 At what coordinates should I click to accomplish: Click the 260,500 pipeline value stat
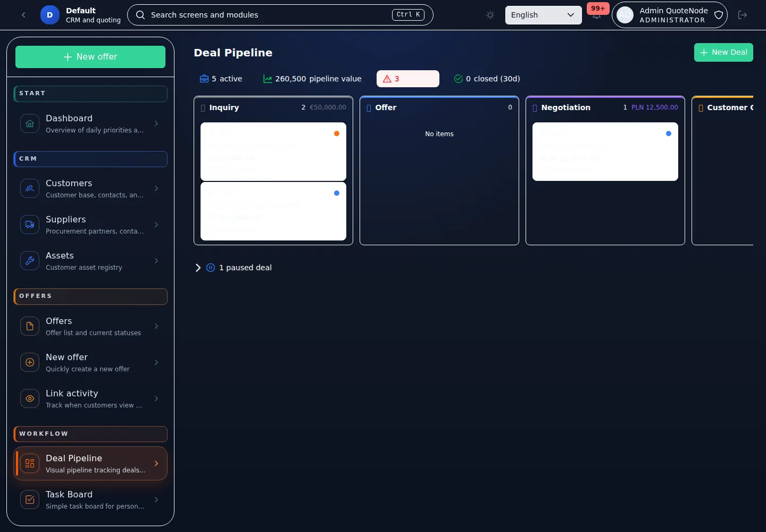pyautogui.click(x=312, y=79)
